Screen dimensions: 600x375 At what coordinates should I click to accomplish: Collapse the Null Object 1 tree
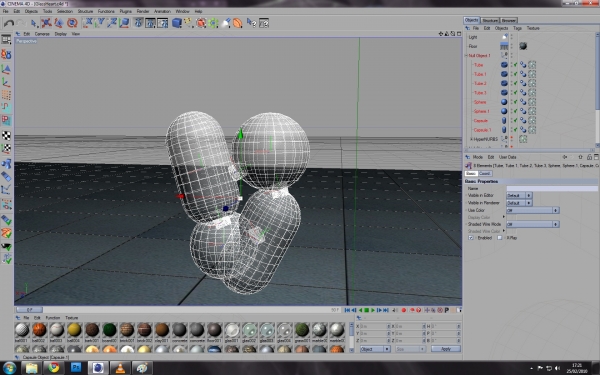pyautogui.click(x=466, y=56)
